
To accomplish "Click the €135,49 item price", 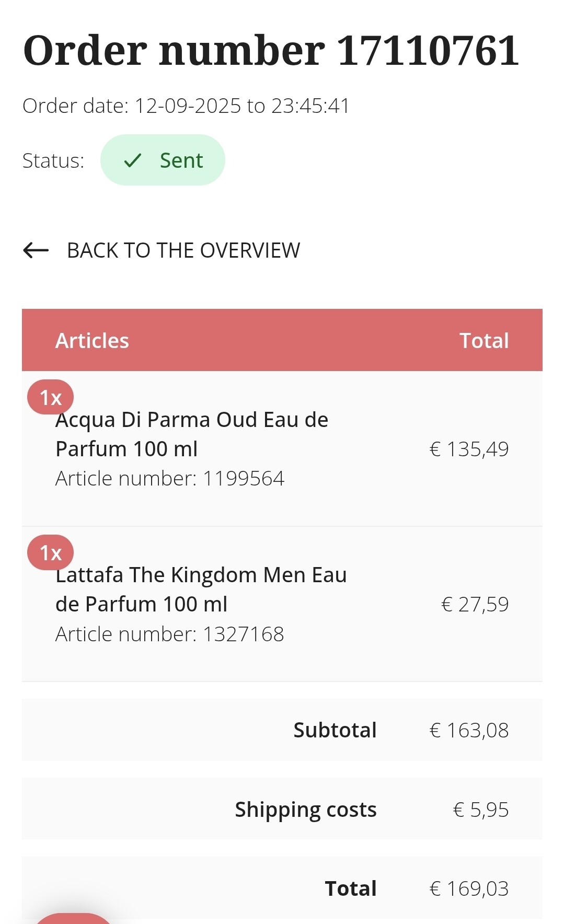I will [469, 449].
